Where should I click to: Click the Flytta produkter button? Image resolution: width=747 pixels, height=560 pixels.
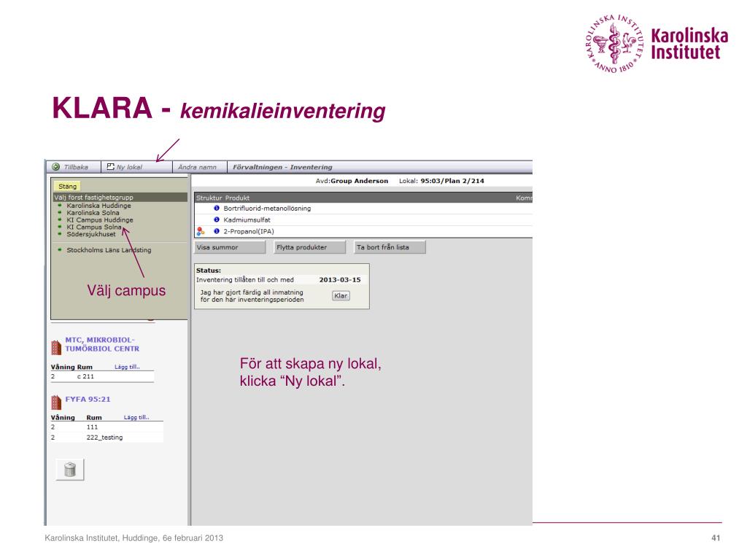coord(309,247)
